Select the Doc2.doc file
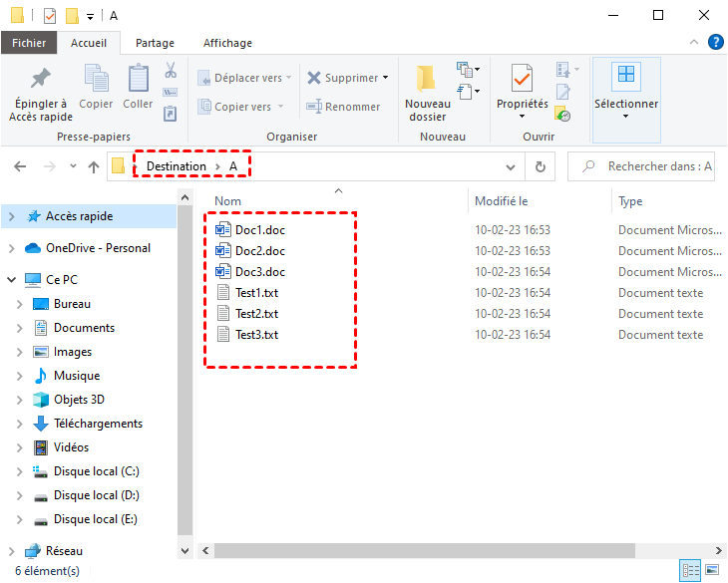The height and width of the screenshot is (583, 728). point(260,251)
